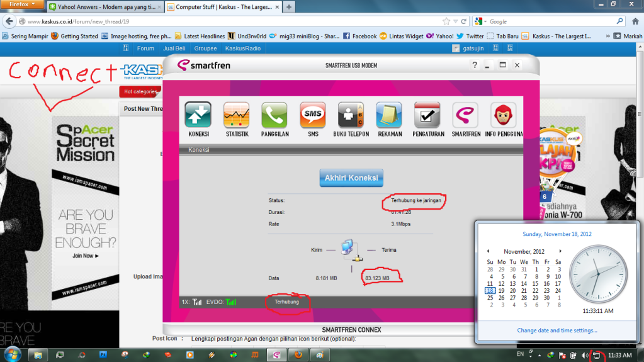This screenshot has width=644, height=362.
Task: Open the Smartfren logo icon
Action: pyautogui.click(x=465, y=115)
